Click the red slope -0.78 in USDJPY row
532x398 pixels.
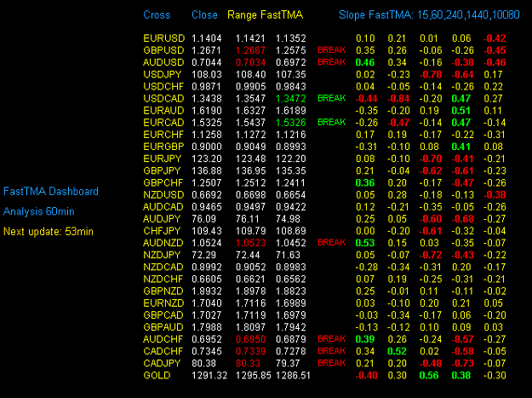430,74
